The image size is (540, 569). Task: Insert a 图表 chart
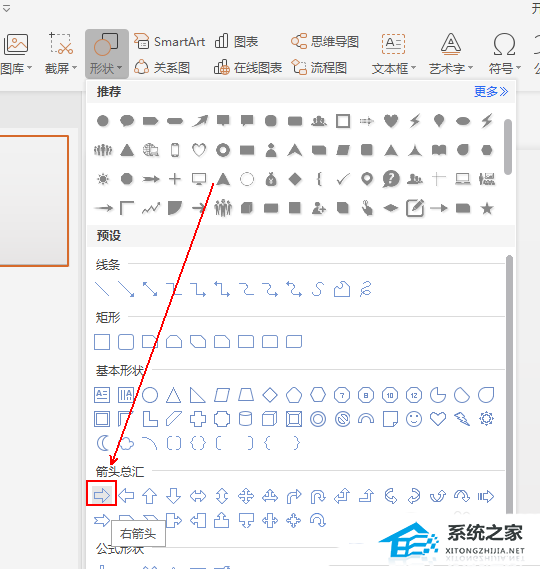click(x=236, y=42)
